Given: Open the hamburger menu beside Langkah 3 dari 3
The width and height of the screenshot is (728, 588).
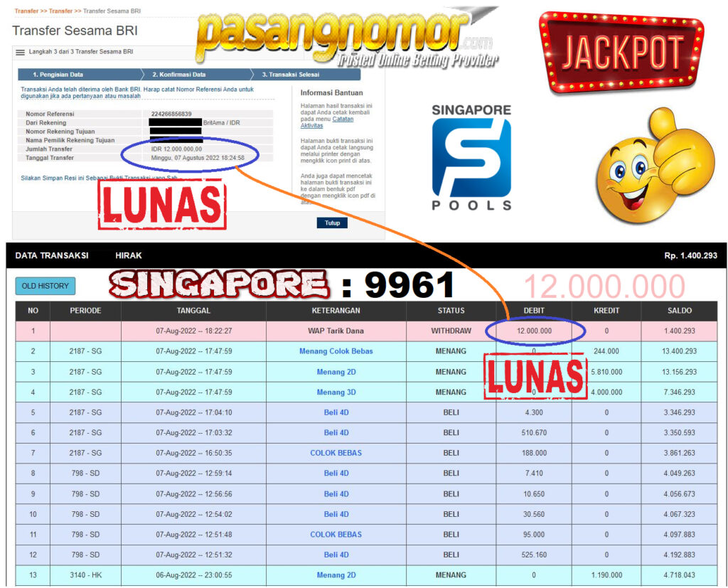Looking at the screenshot, I should tap(20, 53).
